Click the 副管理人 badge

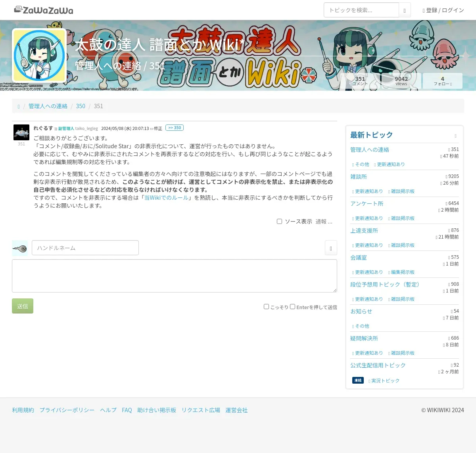pyautogui.click(x=66, y=128)
